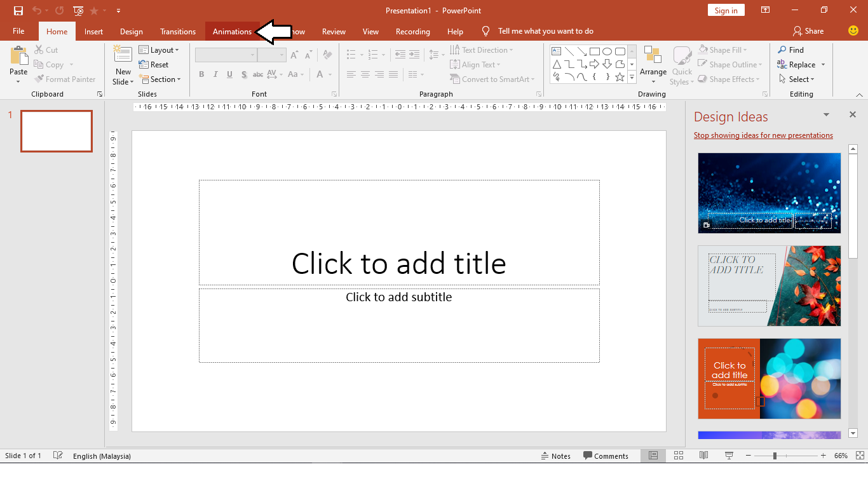The width and height of the screenshot is (868, 488).
Task: Apply underline formatting
Action: [x=229, y=74]
